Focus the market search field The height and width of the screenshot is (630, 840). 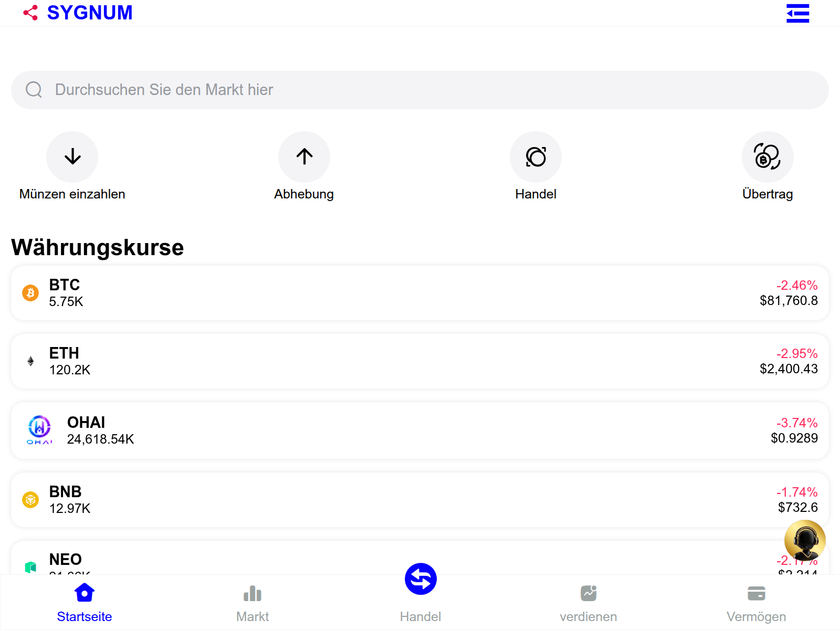[x=420, y=90]
